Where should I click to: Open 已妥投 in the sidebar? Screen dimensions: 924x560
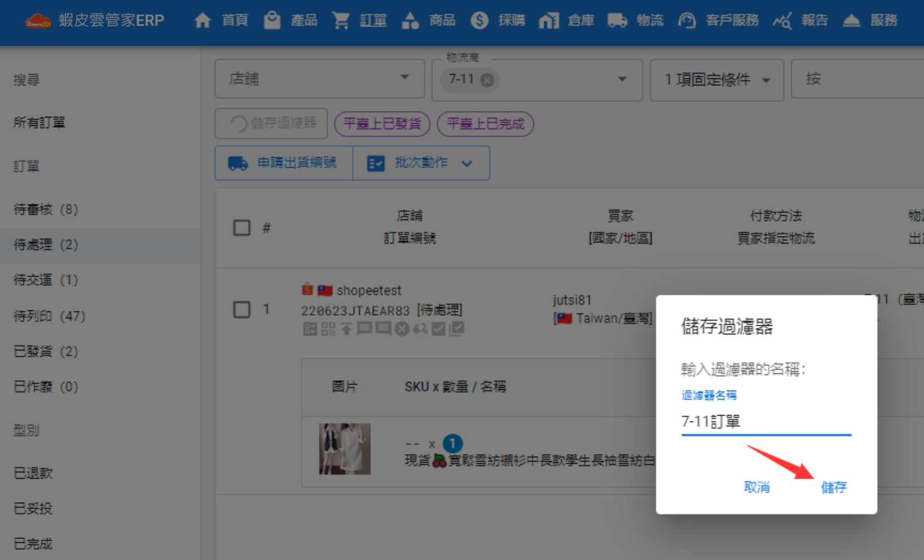pos(33,508)
